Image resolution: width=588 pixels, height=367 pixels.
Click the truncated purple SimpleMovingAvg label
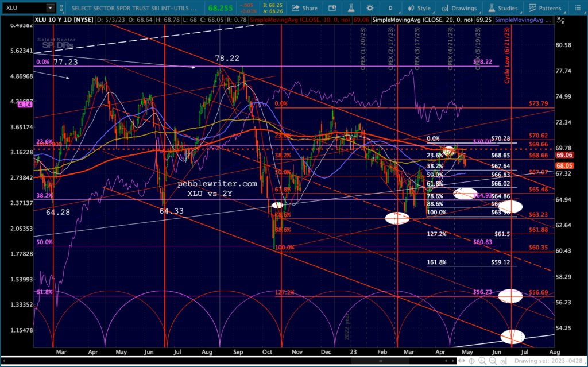[523, 20]
